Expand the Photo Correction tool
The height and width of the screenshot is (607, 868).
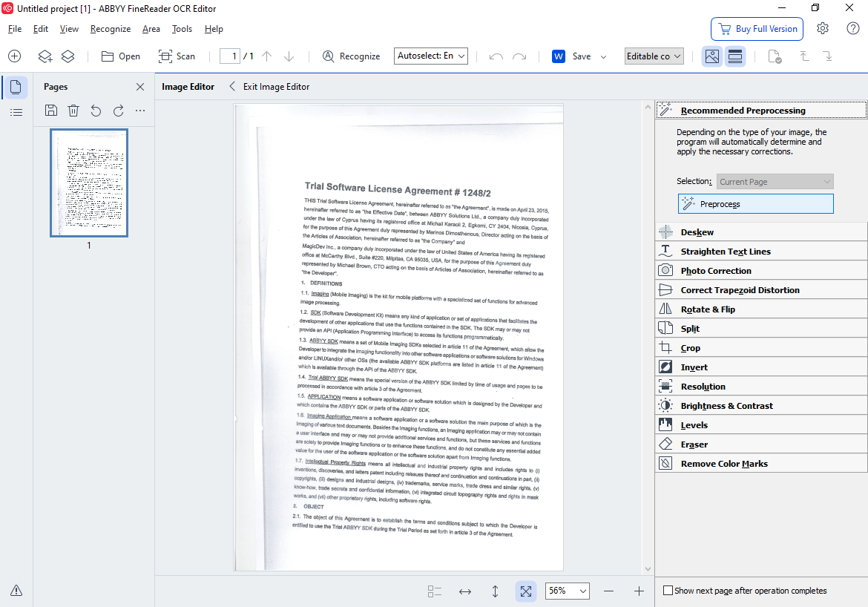pyautogui.click(x=761, y=271)
